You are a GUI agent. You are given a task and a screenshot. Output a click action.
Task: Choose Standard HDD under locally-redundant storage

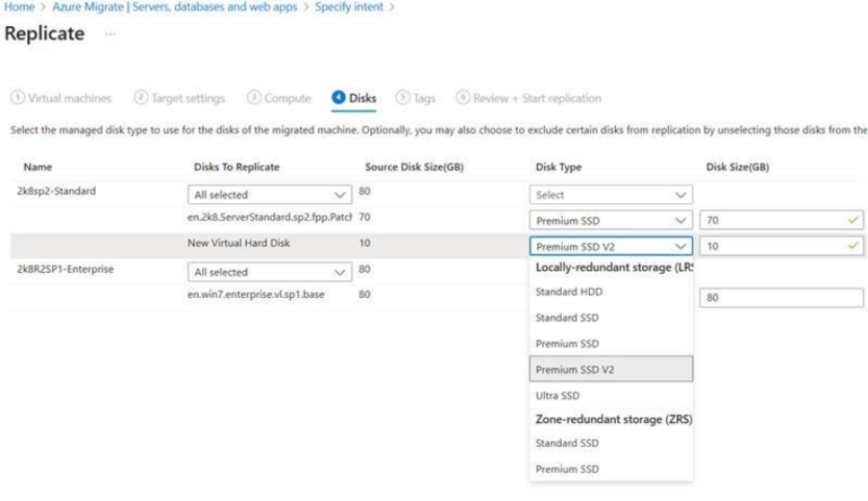pyautogui.click(x=564, y=292)
